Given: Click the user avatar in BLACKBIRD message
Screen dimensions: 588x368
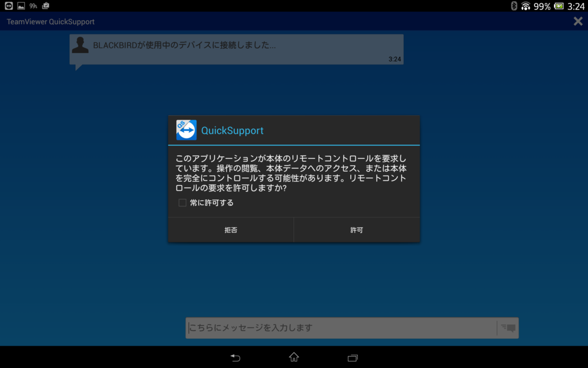Looking at the screenshot, I should (80, 45).
